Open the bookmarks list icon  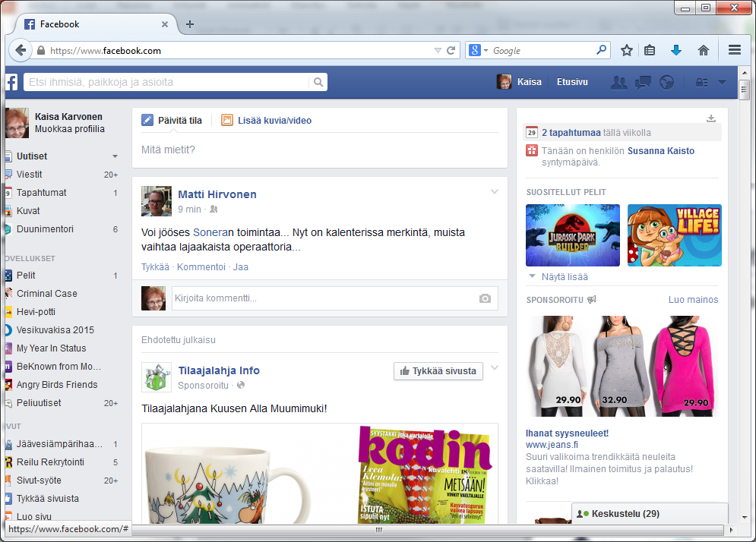[650, 50]
